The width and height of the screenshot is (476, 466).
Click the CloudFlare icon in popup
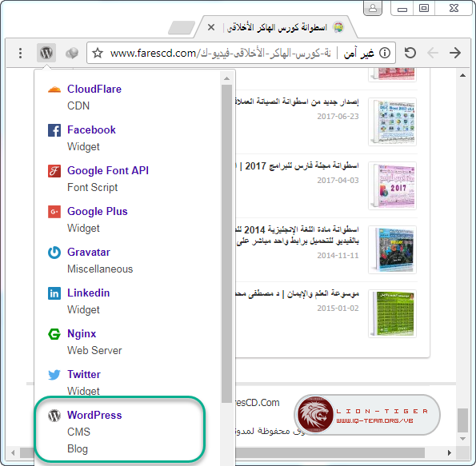[54, 90]
